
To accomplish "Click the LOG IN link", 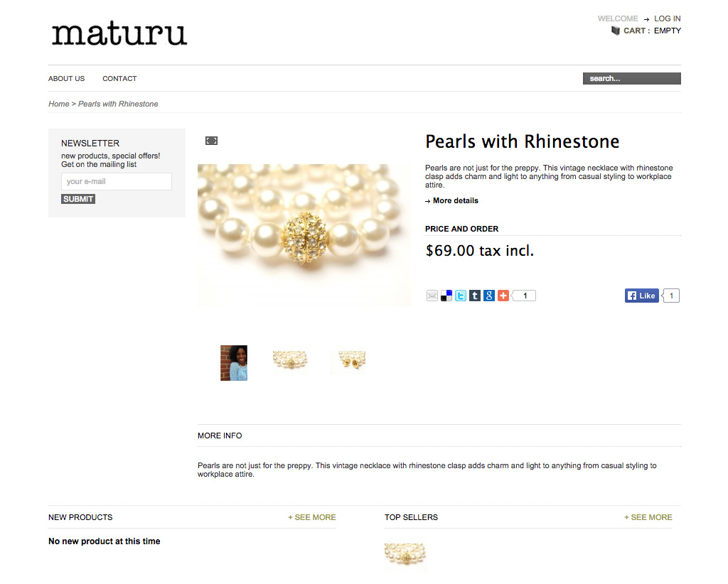I will pyautogui.click(x=667, y=18).
